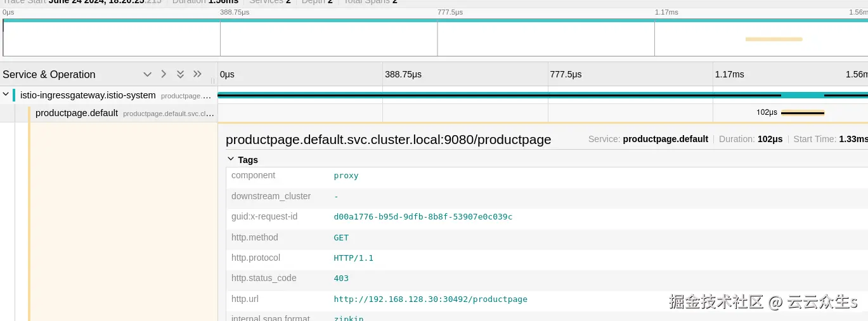Click the http.protocol value HTTP/1.1
This screenshot has width=868, height=321.
click(354, 258)
